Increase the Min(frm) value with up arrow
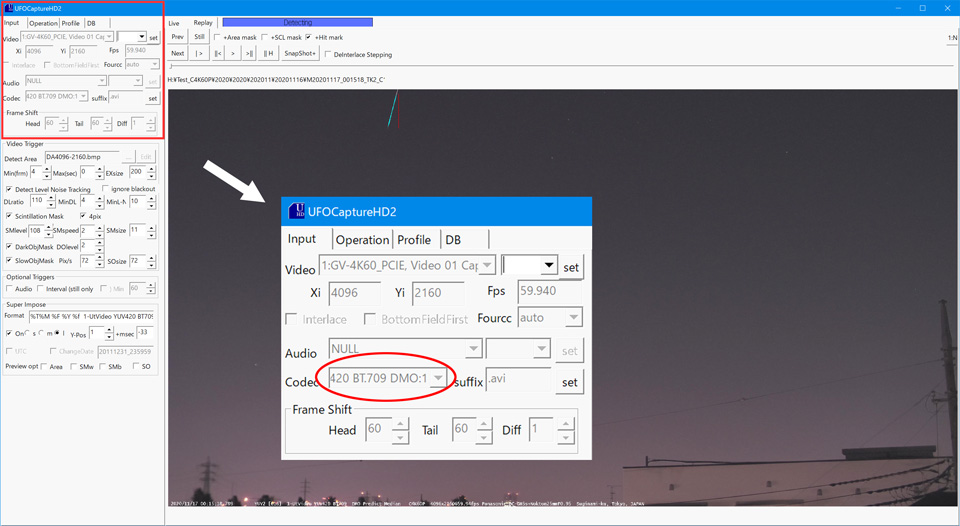 48,170
